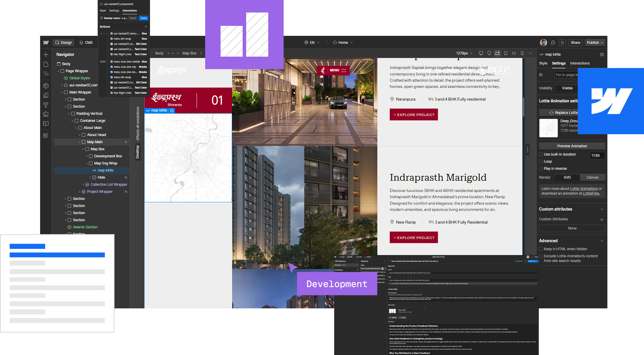
Task: Collapse the Custom attributes section
Action: (x=602, y=209)
